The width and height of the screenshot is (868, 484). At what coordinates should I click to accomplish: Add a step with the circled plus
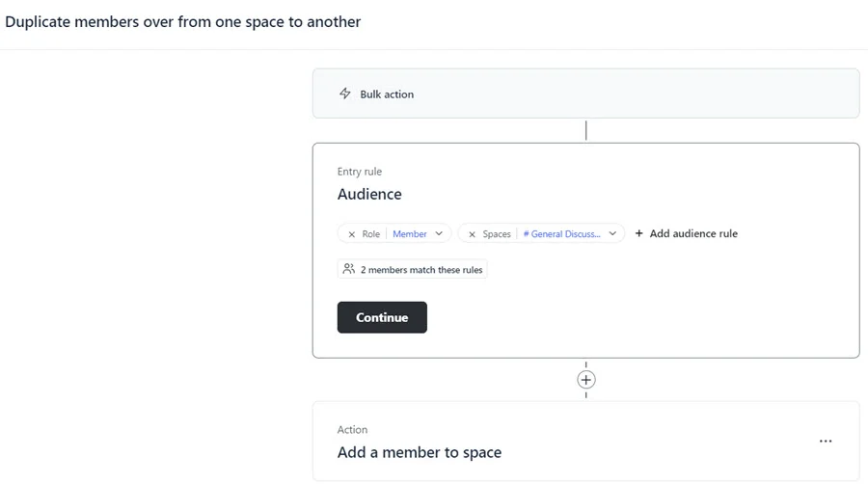585,380
